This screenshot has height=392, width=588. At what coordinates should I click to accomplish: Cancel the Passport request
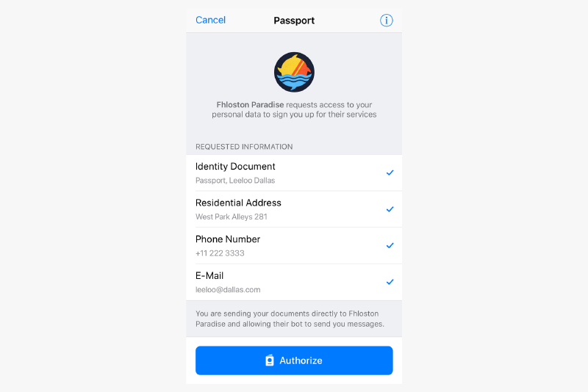coord(210,20)
